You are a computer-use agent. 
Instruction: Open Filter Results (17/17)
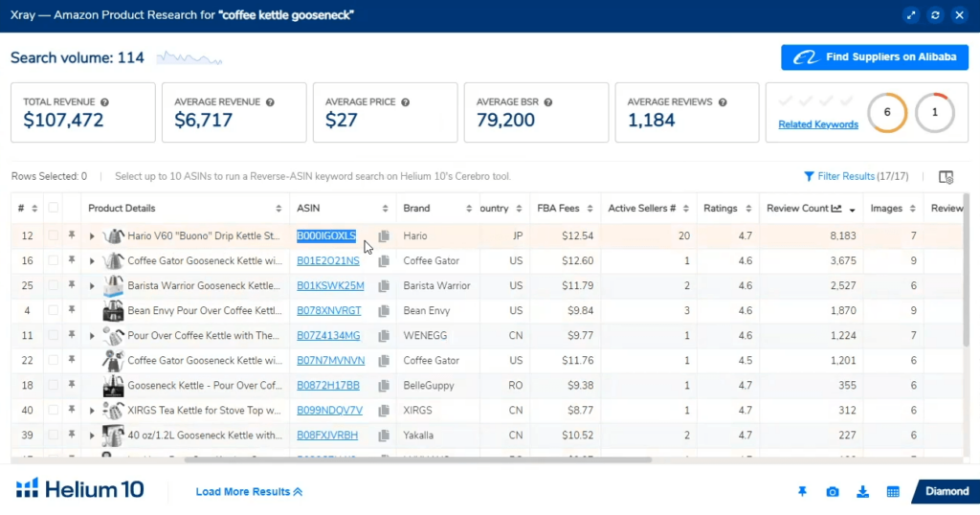tap(856, 177)
